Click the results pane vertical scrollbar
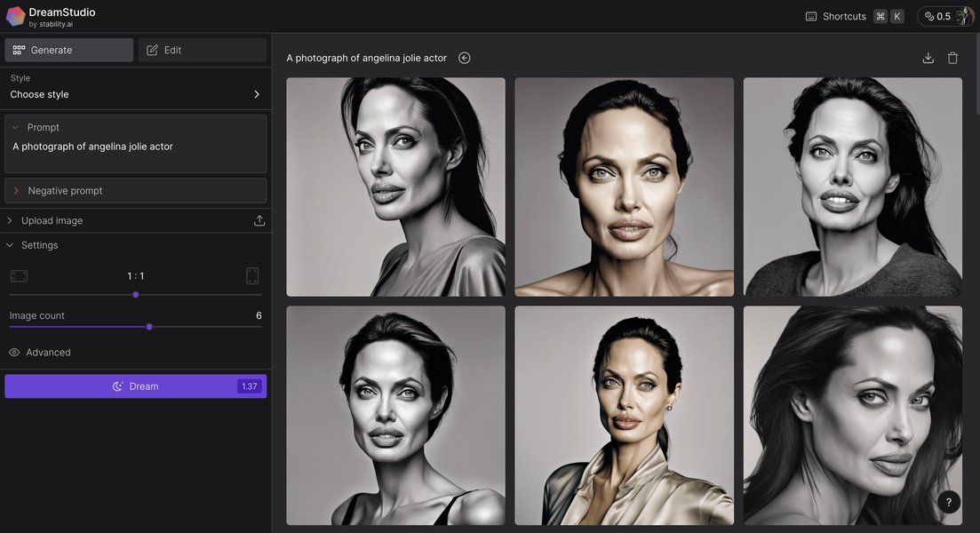This screenshot has width=980, height=533. click(976, 75)
